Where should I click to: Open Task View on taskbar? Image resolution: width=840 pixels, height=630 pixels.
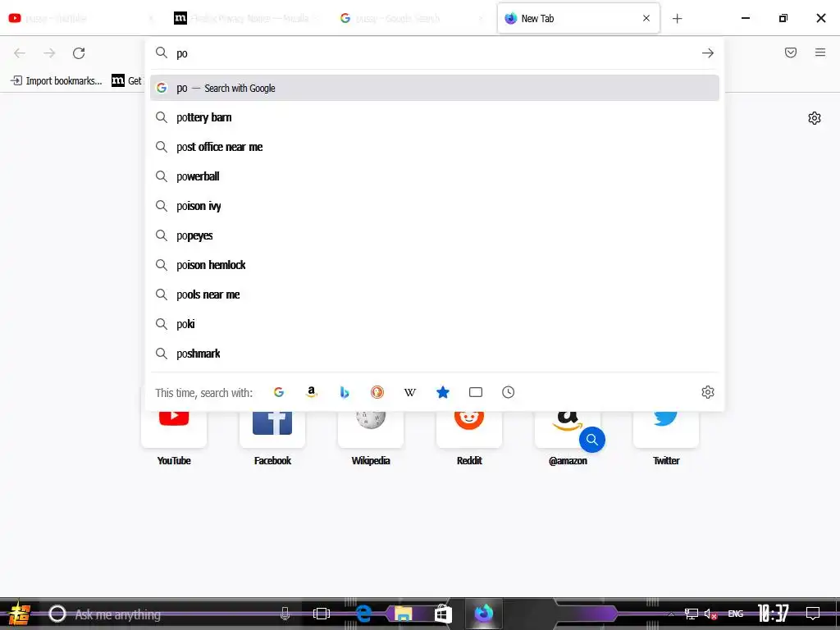coord(322,614)
